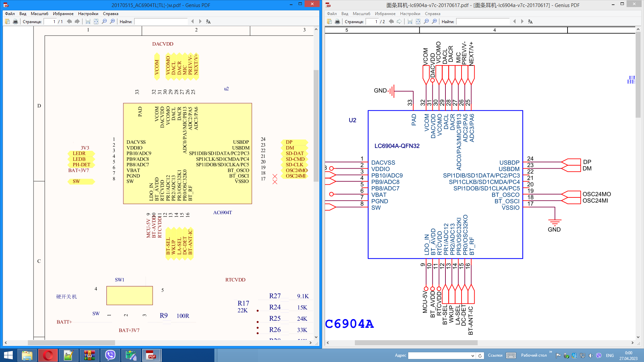Screen dimensions: 644x362
Task: Fit whole page in right window
Action: pyautogui.click(x=418, y=21)
